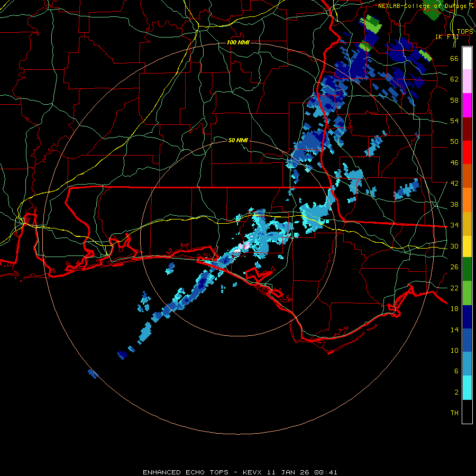Click the 'TOPS' legend title
Image resolution: width=476 pixels, height=476 pixels.
tap(465, 32)
